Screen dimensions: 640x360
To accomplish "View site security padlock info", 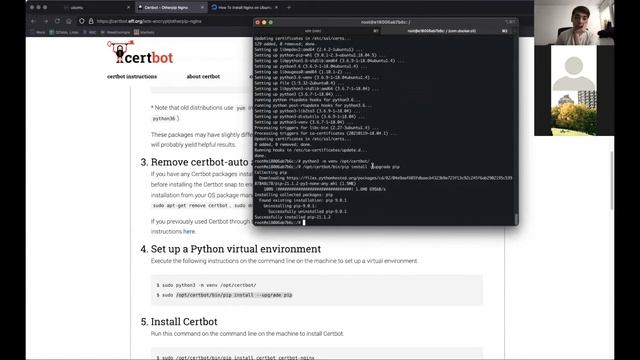I will tap(91, 21).
